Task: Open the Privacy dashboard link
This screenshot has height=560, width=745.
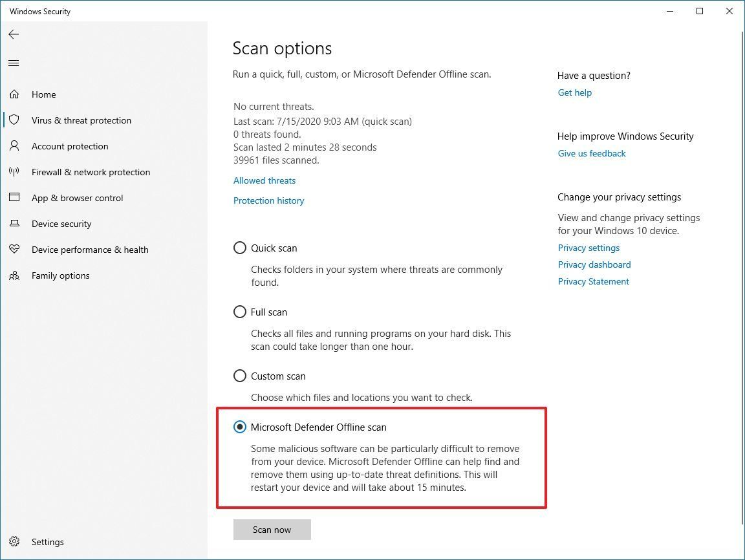Action: click(594, 264)
